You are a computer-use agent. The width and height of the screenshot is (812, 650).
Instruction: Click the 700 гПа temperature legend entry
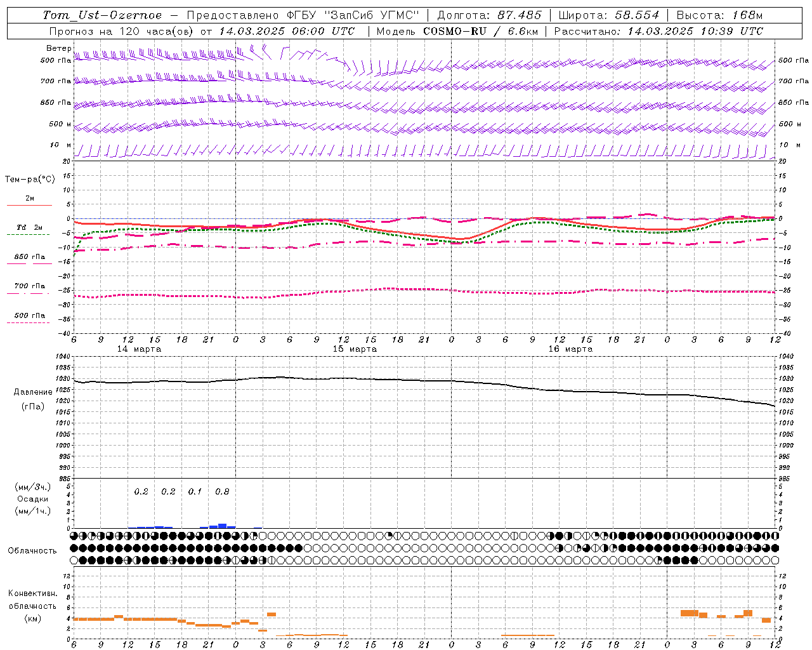tap(29, 286)
